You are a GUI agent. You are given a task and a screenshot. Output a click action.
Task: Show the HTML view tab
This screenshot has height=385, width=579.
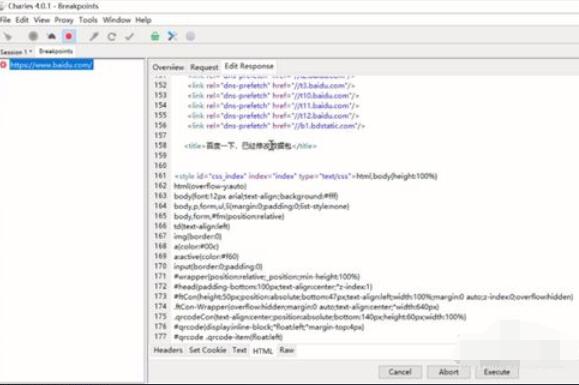click(x=263, y=351)
